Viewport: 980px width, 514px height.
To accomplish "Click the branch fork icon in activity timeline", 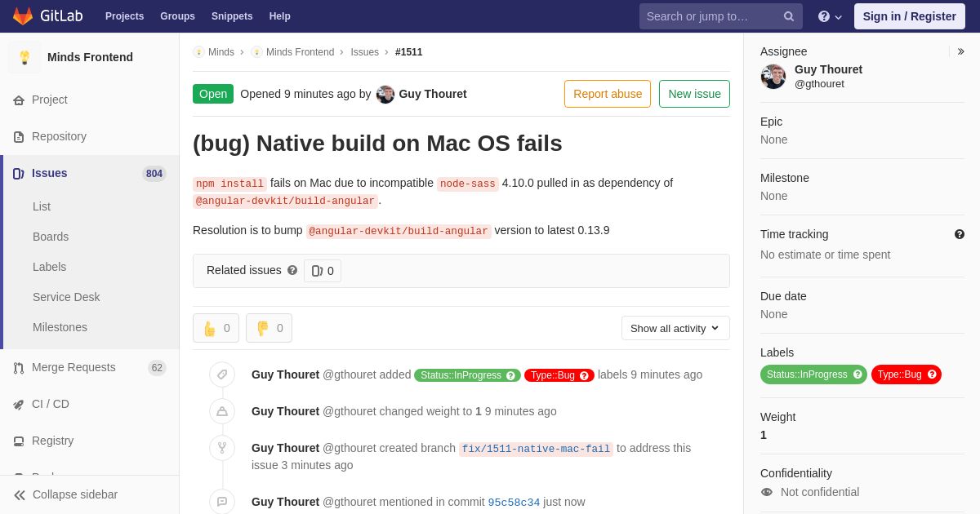I will [x=222, y=448].
